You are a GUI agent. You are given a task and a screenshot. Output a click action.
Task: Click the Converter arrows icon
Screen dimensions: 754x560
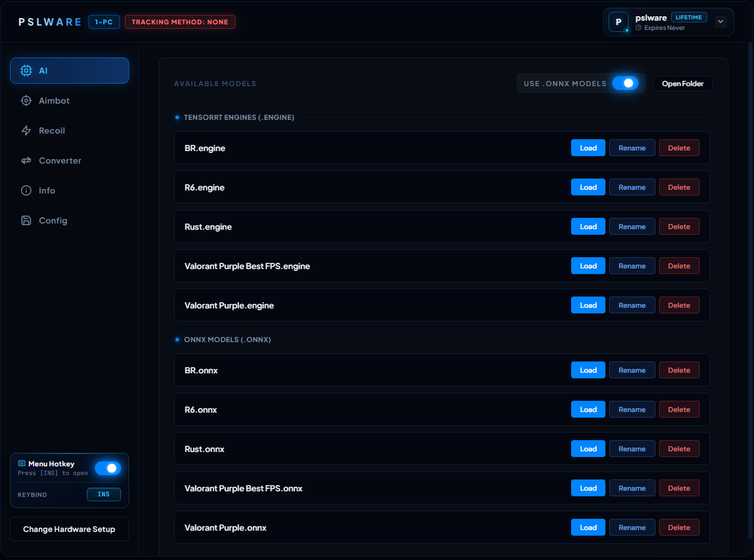(26, 160)
